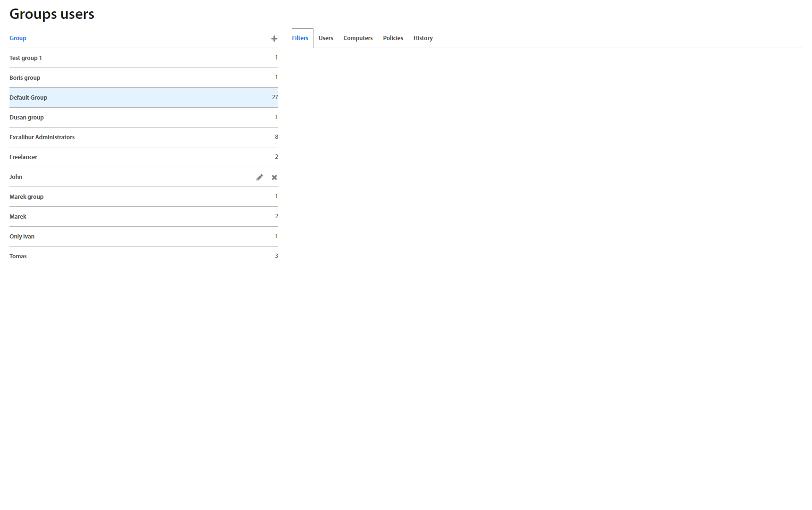Click user count 8 for Excalibur Administrators
This screenshot has width=812, height=510.
point(276,137)
